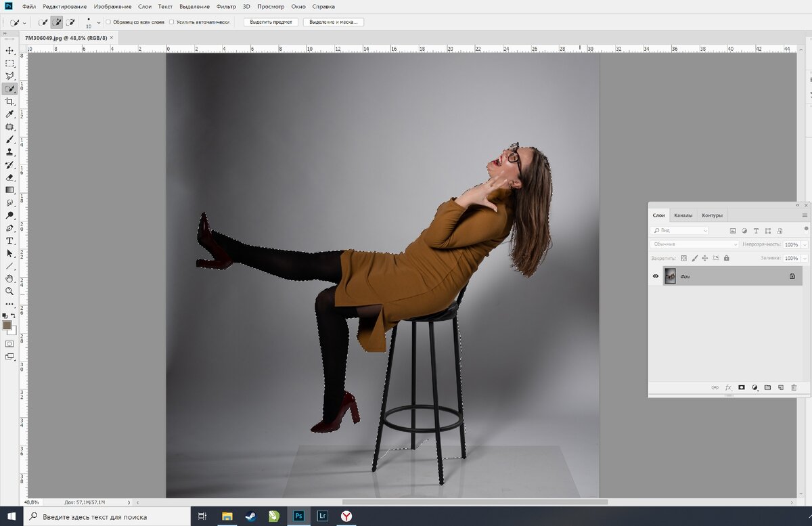Toggle lock image pixels brush icon
This screenshot has height=526, width=812.
(x=694, y=258)
